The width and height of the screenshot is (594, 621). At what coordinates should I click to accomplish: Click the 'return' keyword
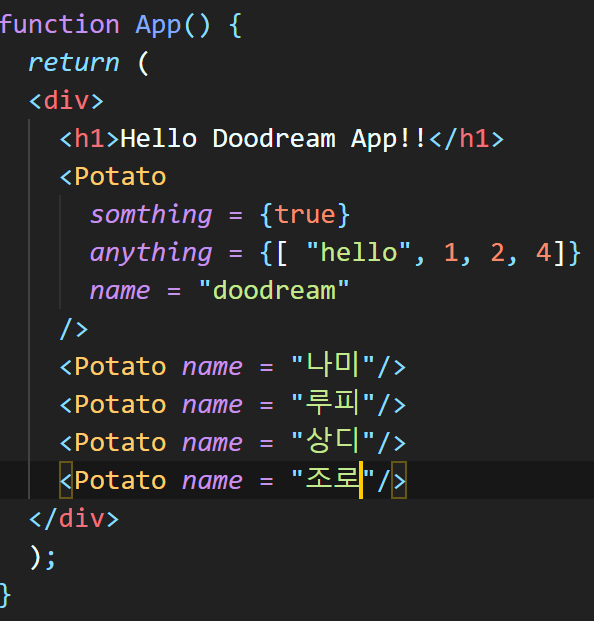pos(74,63)
